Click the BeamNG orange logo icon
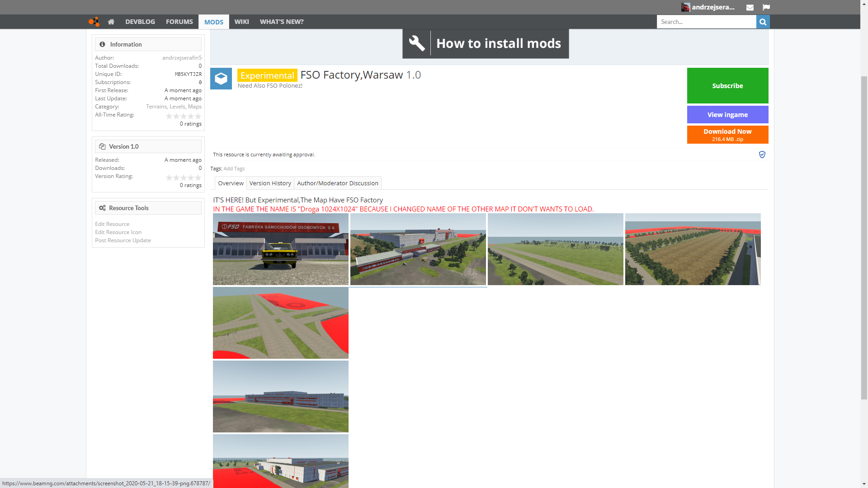The height and width of the screenshot is (488, 868). pos(94,22)
